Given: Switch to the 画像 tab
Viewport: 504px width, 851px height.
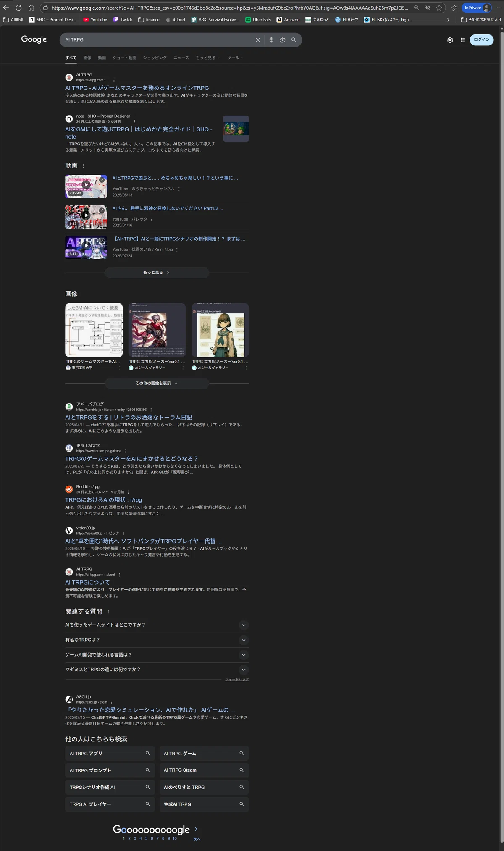Looking at the screenshot, I should pos(87,58).
